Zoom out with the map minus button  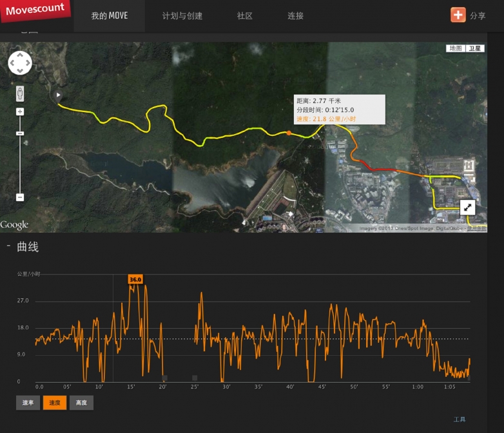point(20,197)
